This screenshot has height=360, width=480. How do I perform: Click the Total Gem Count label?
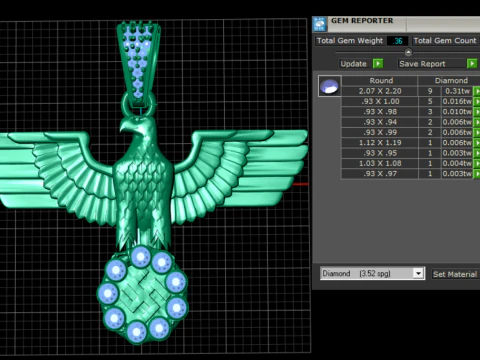click(x=445, y=41)
